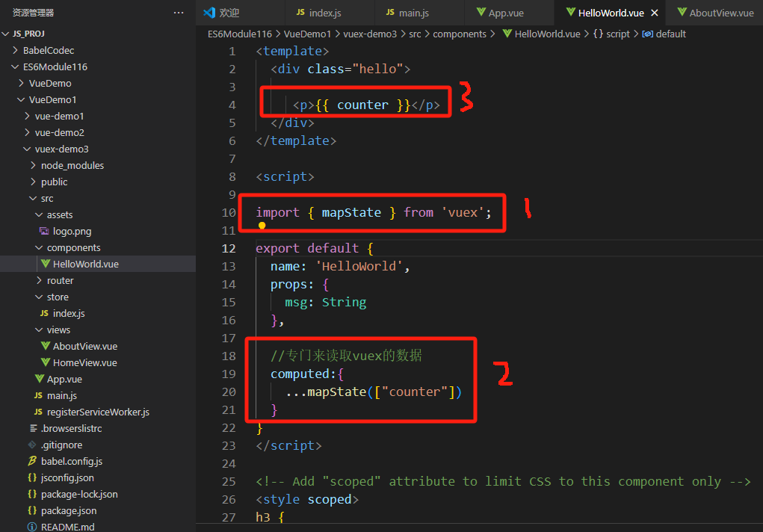This screenshot has height=532, width=763.
Task: Click the braces icon beside jsconfig.json
Action: pos(32,477)
